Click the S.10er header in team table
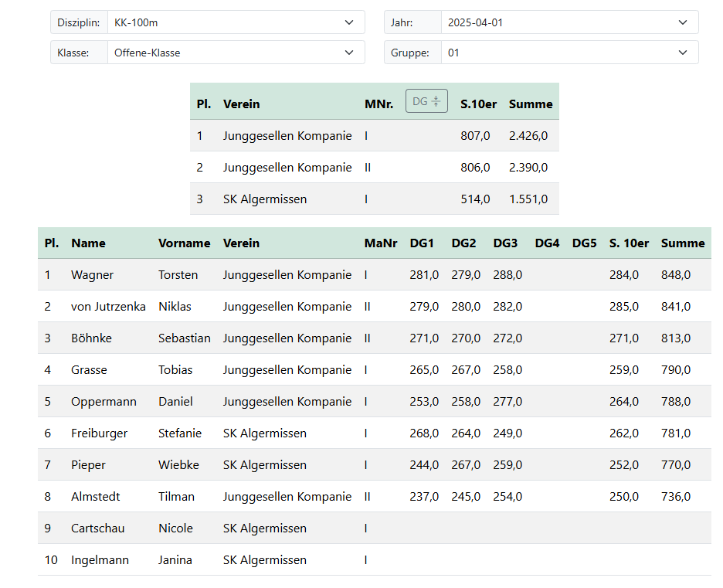This screenshot has height=588, width=723. point(478,104)
